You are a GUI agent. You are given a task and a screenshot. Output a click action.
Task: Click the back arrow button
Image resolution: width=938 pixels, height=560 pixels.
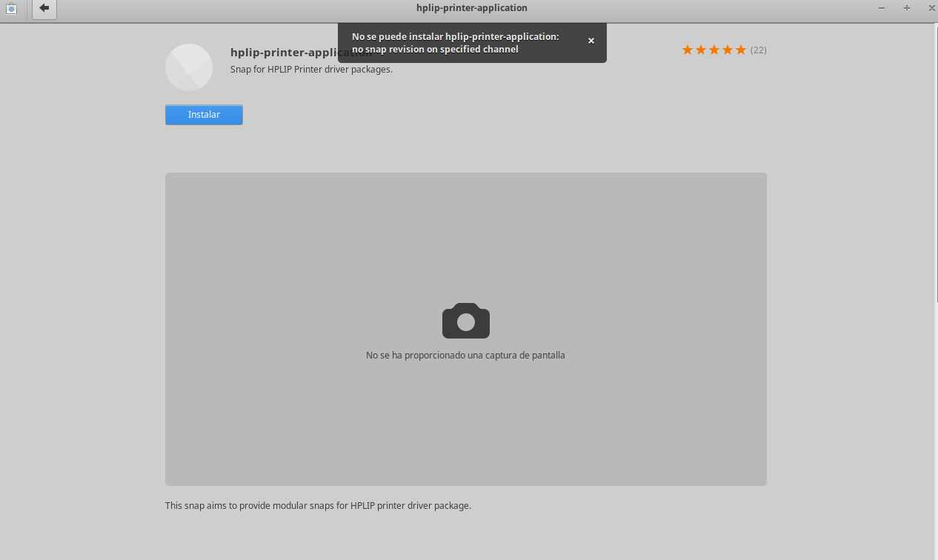[x=44, y=9]
